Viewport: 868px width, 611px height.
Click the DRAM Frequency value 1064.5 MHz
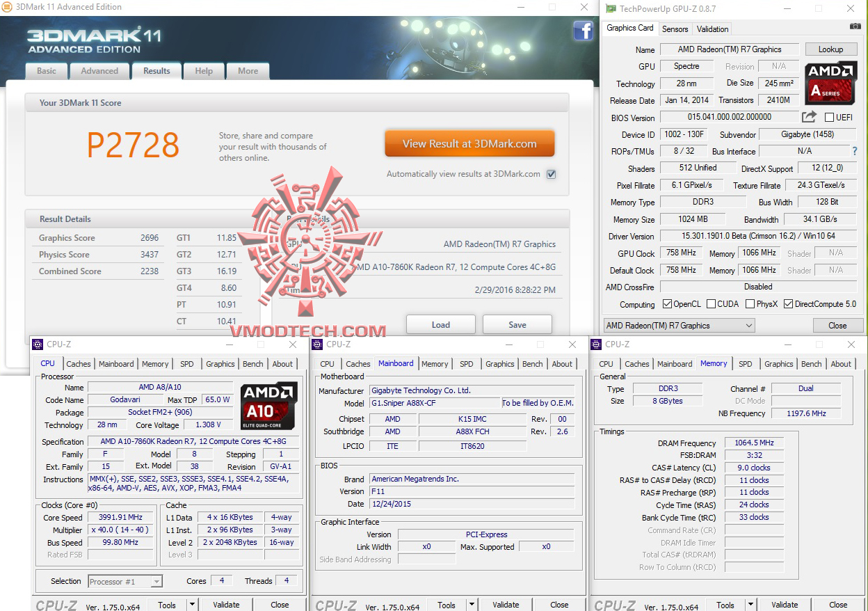click(754, 443)
